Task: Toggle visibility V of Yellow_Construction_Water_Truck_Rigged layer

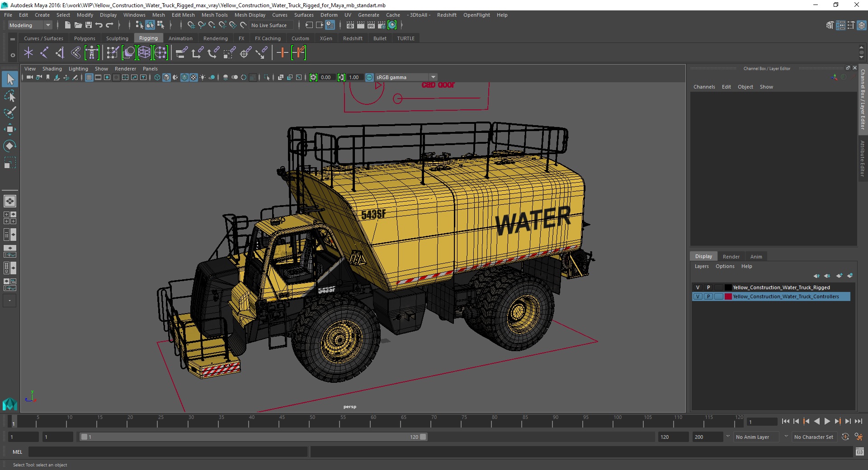Action: pyautogui.click(x=698, y=287)
